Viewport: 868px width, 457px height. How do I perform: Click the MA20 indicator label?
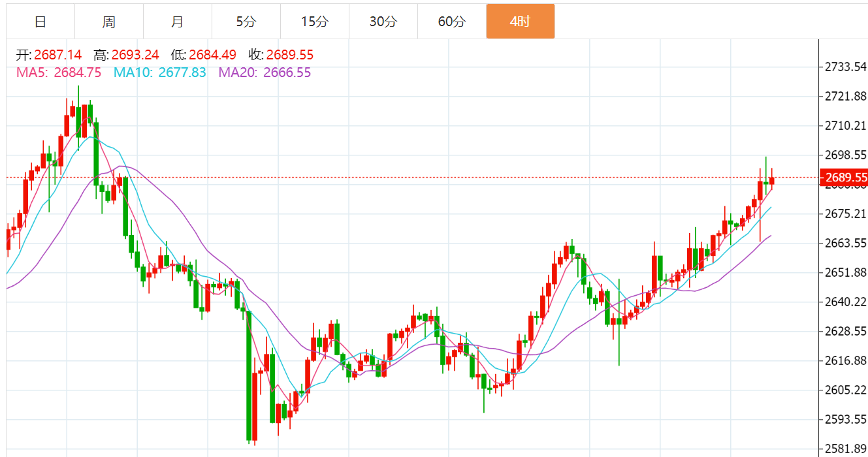(265, 72)
